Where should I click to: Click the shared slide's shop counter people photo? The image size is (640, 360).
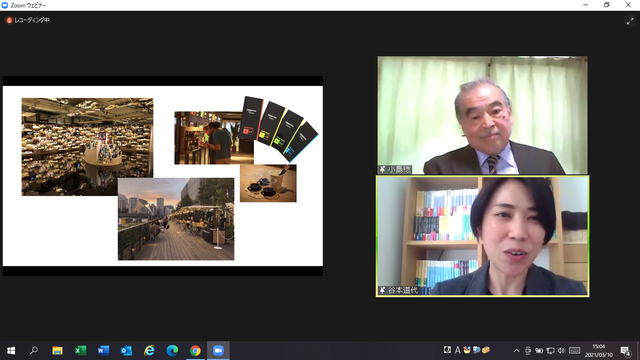pyautogui.click(x=214, y=138)
